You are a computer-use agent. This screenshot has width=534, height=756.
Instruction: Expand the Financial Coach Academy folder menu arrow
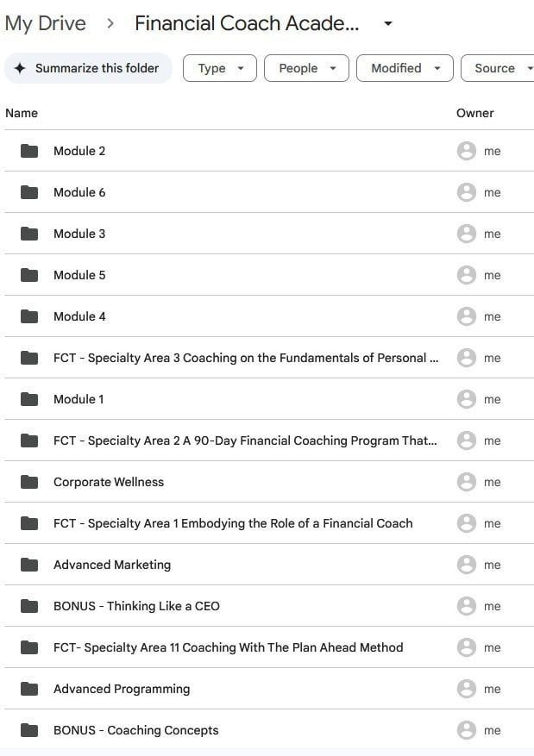tap(388, 23)
